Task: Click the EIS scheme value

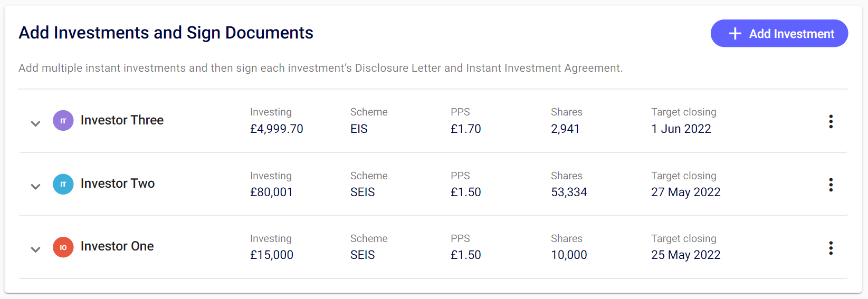Action: [359, 129]
